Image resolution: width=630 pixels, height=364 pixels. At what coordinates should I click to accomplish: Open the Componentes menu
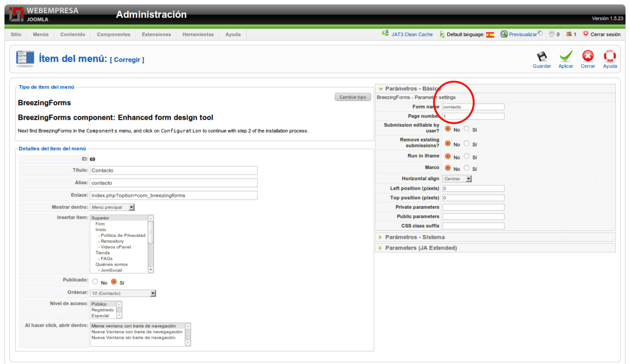113,34
